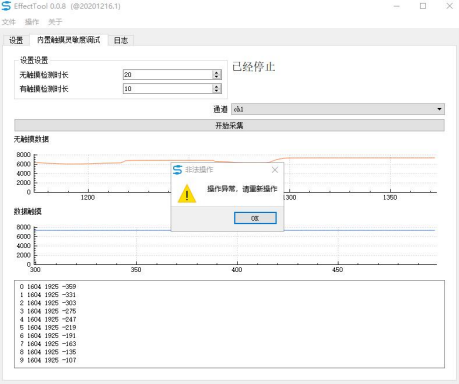The height and width of the screenshot is (384, 459).
Task: Click the dialog's S logo icon
Action: pos(178,170)
